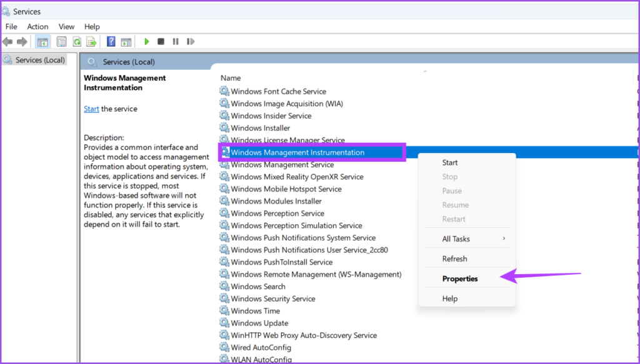Click gear icon of Windows Insider Service

224,116
